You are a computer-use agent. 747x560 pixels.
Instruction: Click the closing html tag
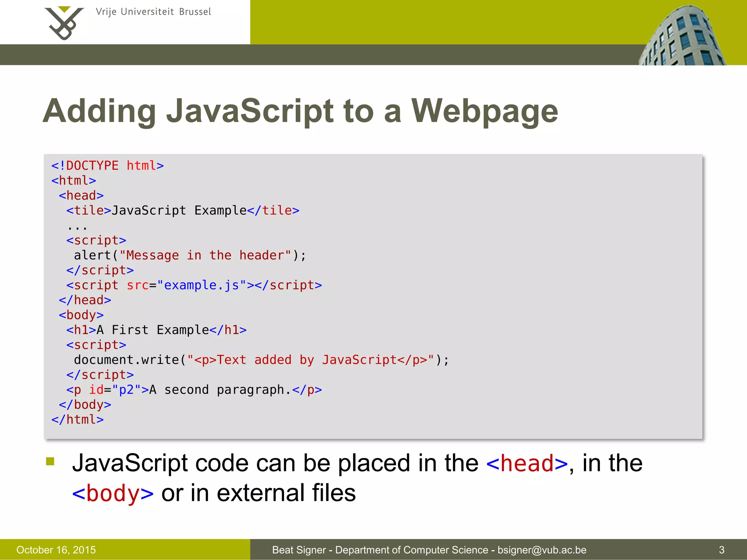pos(77,420)
